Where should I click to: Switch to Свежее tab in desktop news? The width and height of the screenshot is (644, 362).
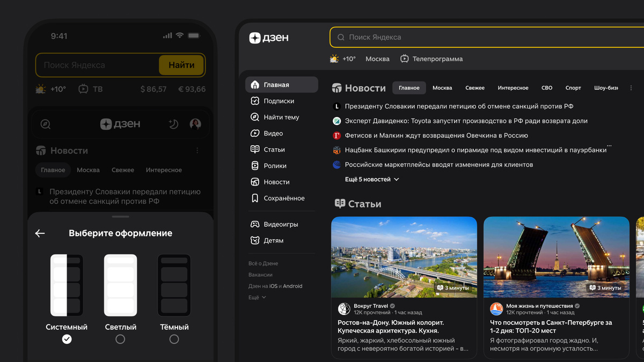click(475, 88)
